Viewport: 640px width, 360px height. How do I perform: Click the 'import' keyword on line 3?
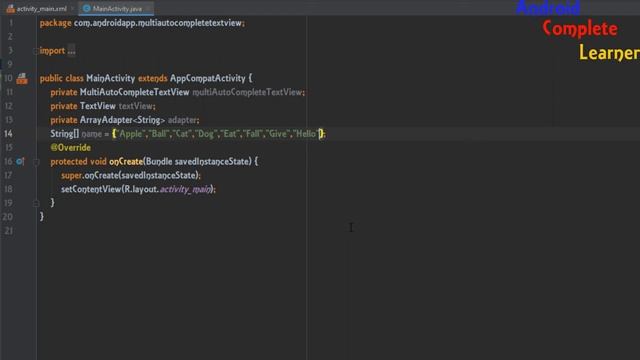pos(52,51)
